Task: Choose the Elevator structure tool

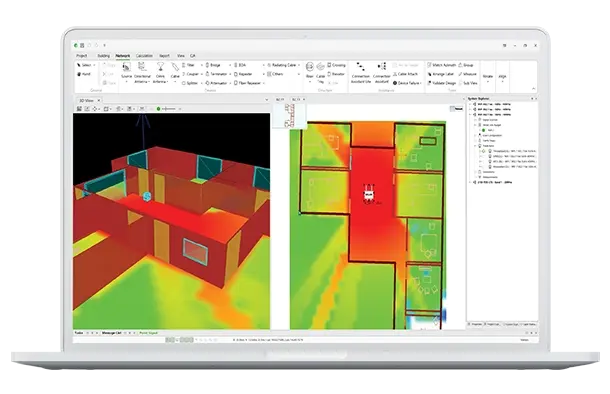Action: pyautogui.click(x=337, y=74)
